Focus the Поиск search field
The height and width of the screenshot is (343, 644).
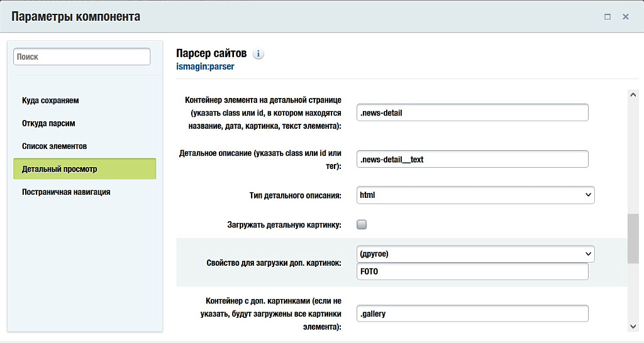pos(82,57)
